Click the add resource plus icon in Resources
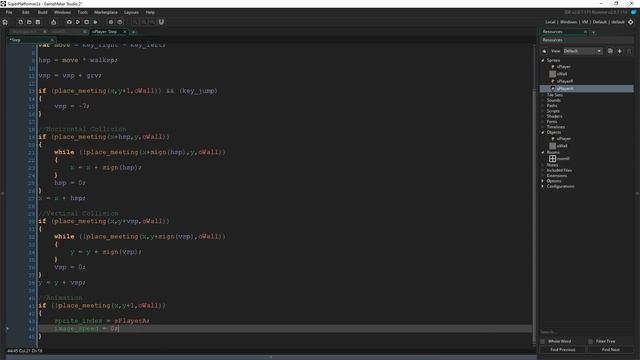640x360 pixels. coord(620,51)
